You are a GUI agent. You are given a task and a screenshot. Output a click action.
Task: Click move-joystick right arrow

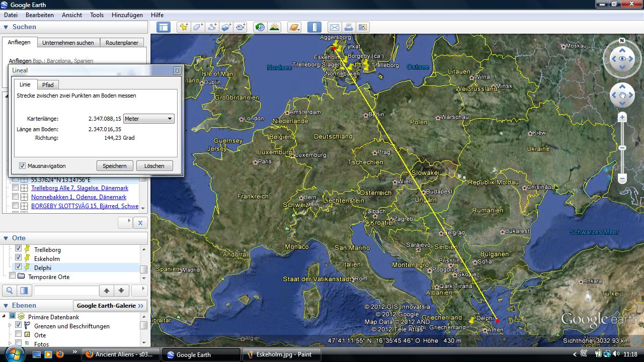(631, 95)
